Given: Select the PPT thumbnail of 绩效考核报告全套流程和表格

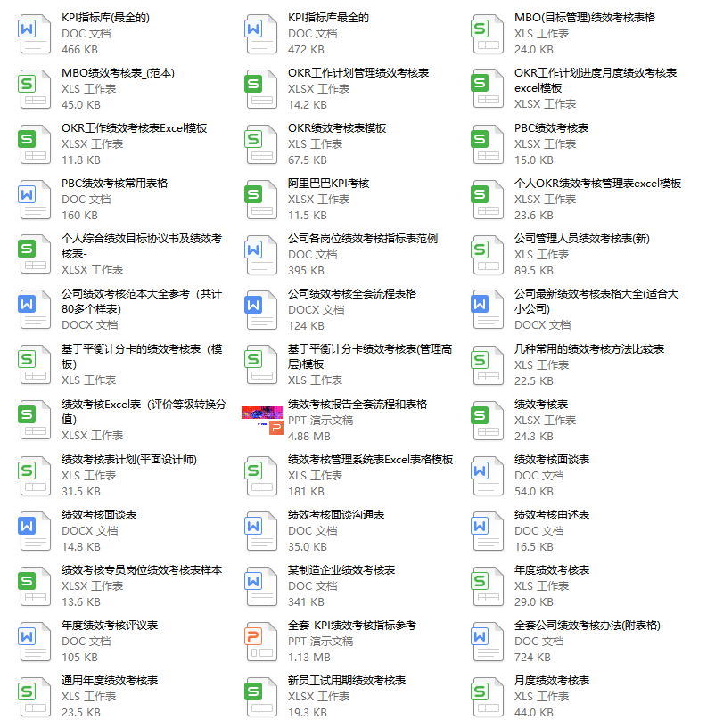Looking at the screenshot, I should [x=262, y=421].
